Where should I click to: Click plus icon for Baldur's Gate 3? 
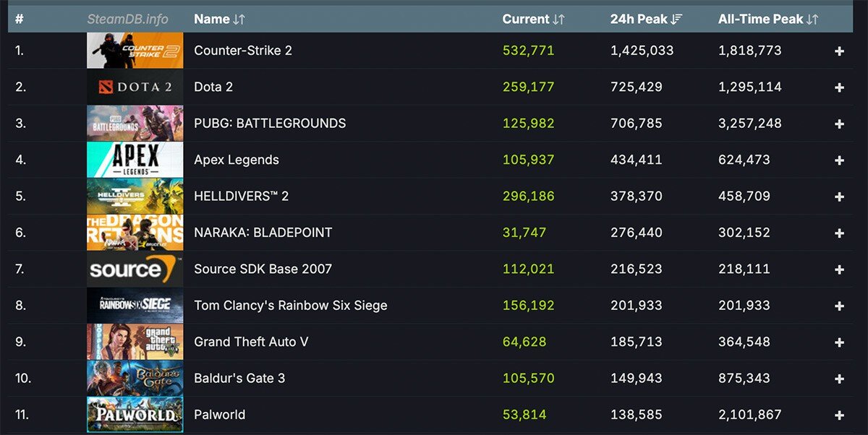click(839, 379)
